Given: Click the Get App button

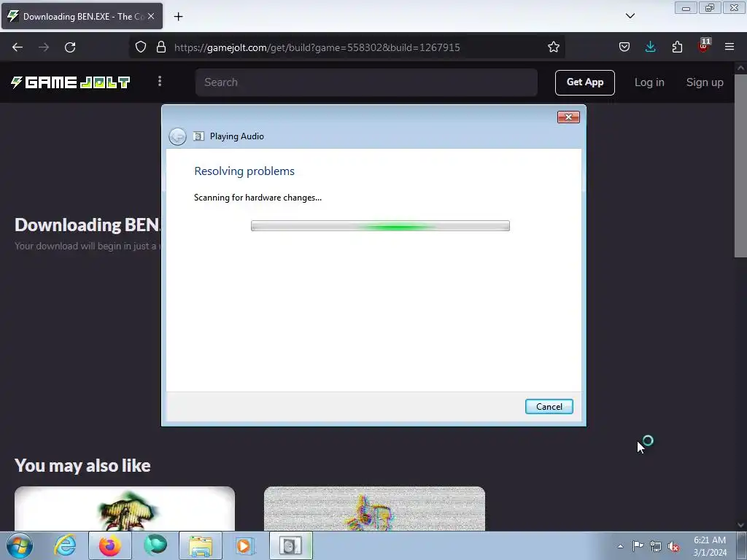Looking at the screenshot, I should pyautogui.click(x=584, y=82).
